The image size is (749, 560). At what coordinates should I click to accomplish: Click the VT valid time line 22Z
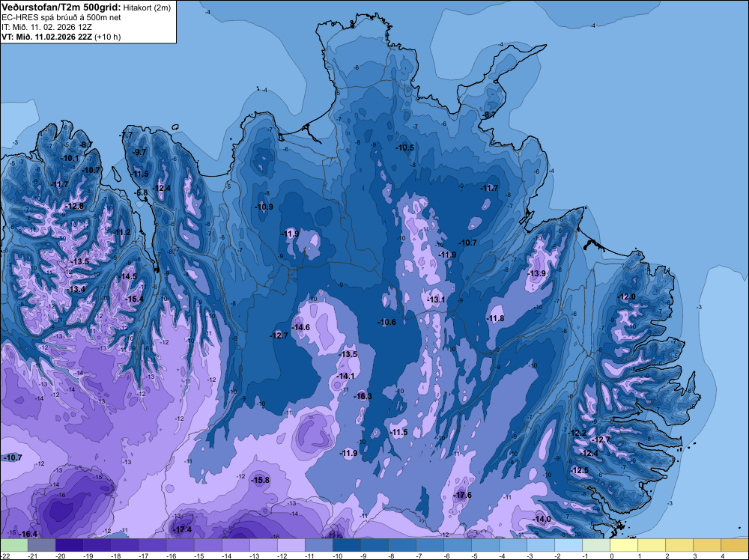coord(61,37)
